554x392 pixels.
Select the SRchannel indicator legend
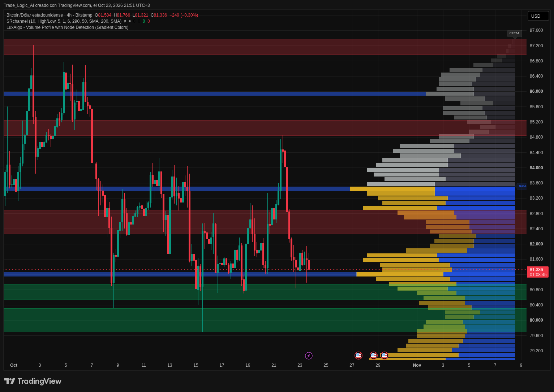[64, 21]
